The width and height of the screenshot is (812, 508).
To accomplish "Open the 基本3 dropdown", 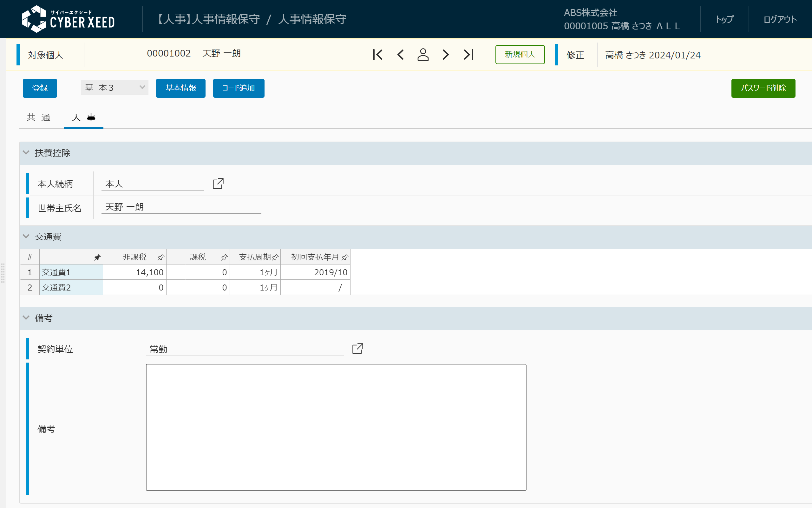I will coord(115,88).
